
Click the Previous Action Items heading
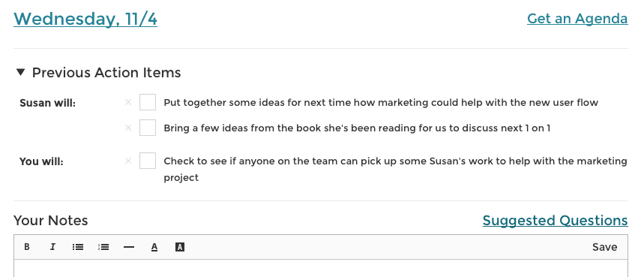(106, 72)
